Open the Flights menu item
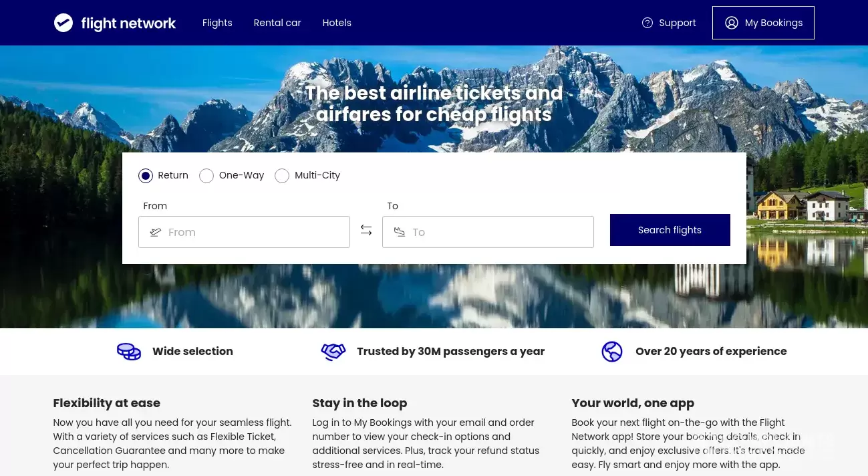This screenshot has width=868, height=476. click(217, 23)
